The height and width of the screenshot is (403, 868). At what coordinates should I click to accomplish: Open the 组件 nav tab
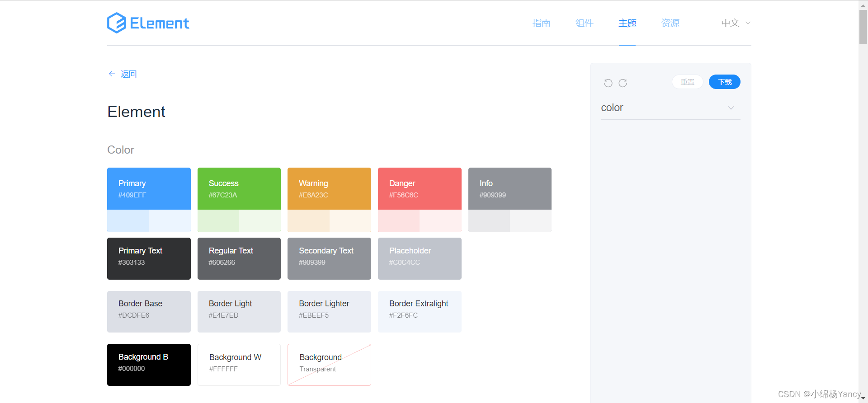pyautogui.click(x=584, y=23)
